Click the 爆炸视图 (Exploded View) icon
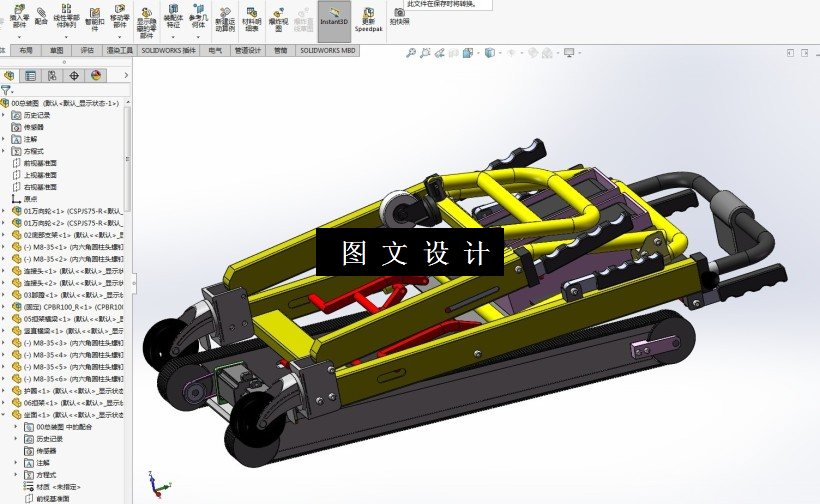This screenshot has width=820, height=504. (278, 13)
